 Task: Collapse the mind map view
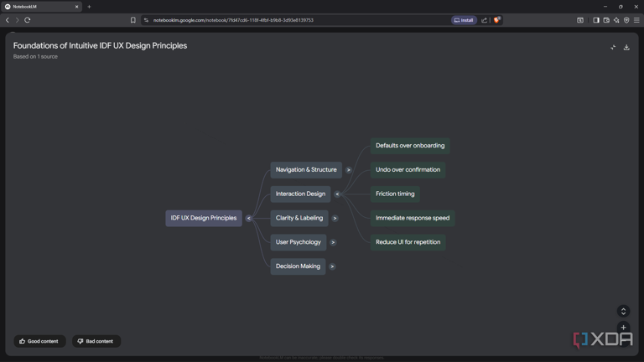pos(613,48)
